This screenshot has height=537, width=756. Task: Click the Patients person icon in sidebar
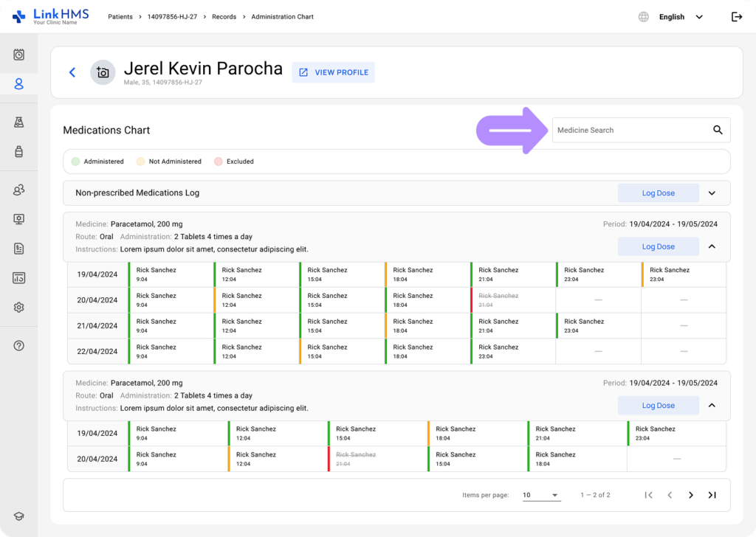pos(19,84)
